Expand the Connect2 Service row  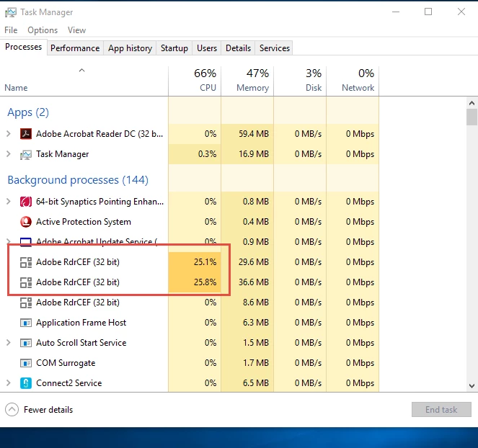point(9,383)
